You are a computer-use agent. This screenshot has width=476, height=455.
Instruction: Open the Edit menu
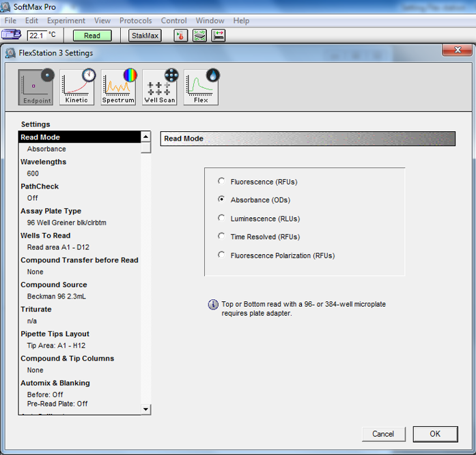coord(31,20)
